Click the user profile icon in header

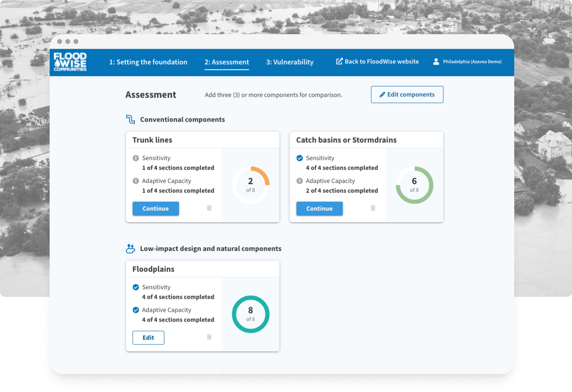[436, 61]
